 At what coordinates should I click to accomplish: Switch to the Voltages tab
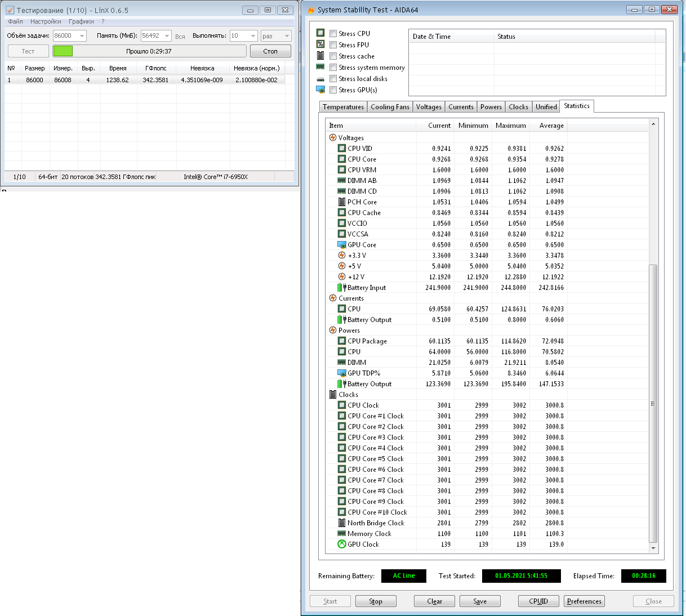click(x=429, y=107)
